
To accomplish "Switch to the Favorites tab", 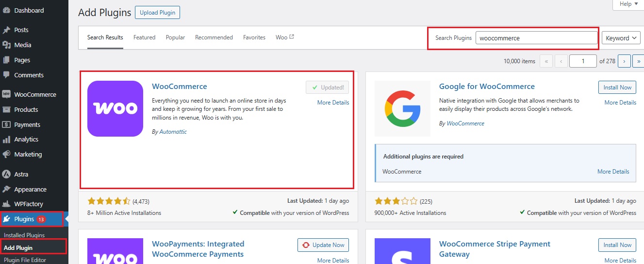I will pos(254,37).
